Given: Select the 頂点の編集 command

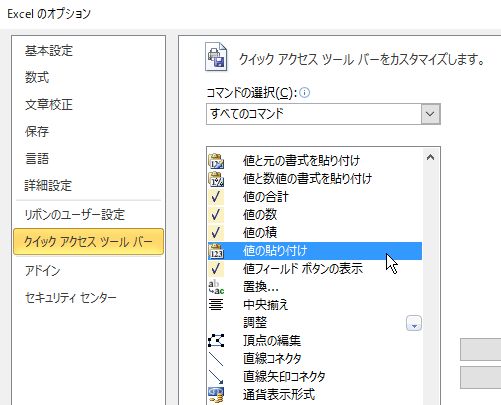Looking at the screenshot, I should (x=315, y=341).
